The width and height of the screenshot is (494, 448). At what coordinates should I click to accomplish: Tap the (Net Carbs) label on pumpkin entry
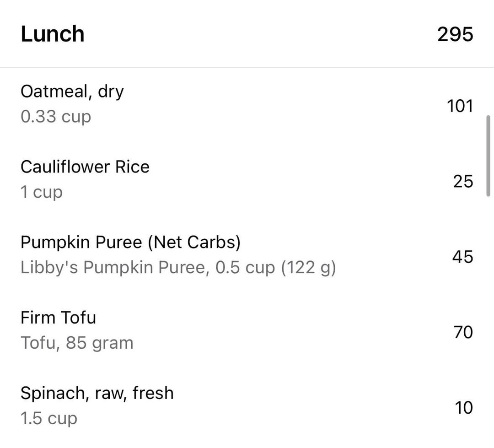[x=193, y=242]
